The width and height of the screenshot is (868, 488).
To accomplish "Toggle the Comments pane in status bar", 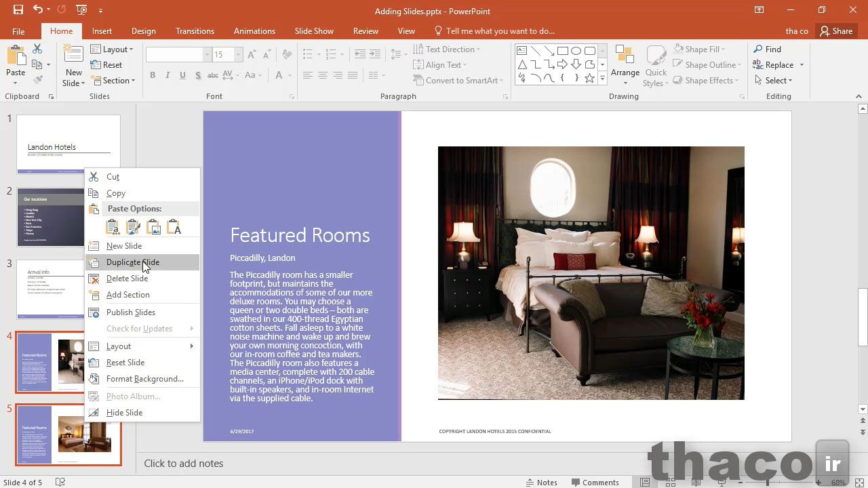I will tap(595, 482).
